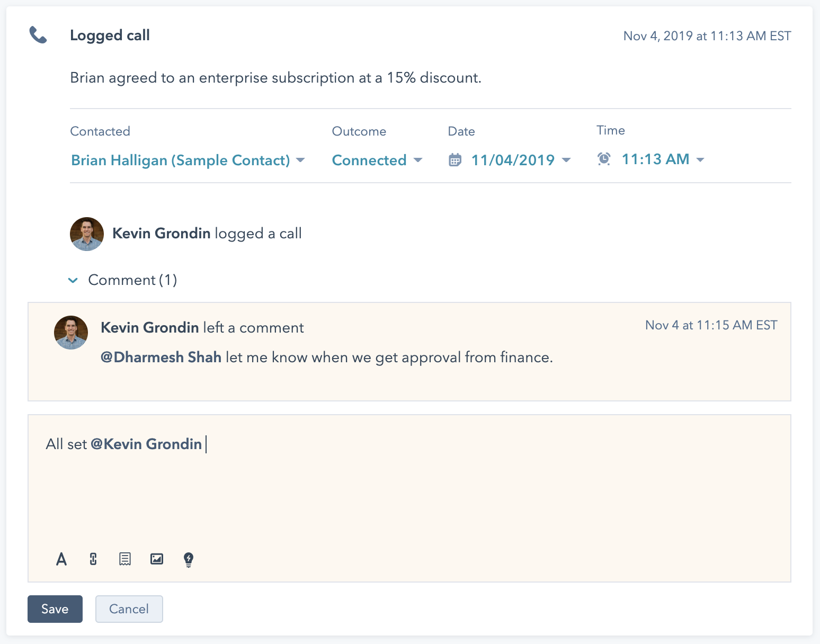The height and width of the screenshot is (644, 820).
Task: Click the lightbulb icon in comment toolbar
Action: (x=189, y=559)
